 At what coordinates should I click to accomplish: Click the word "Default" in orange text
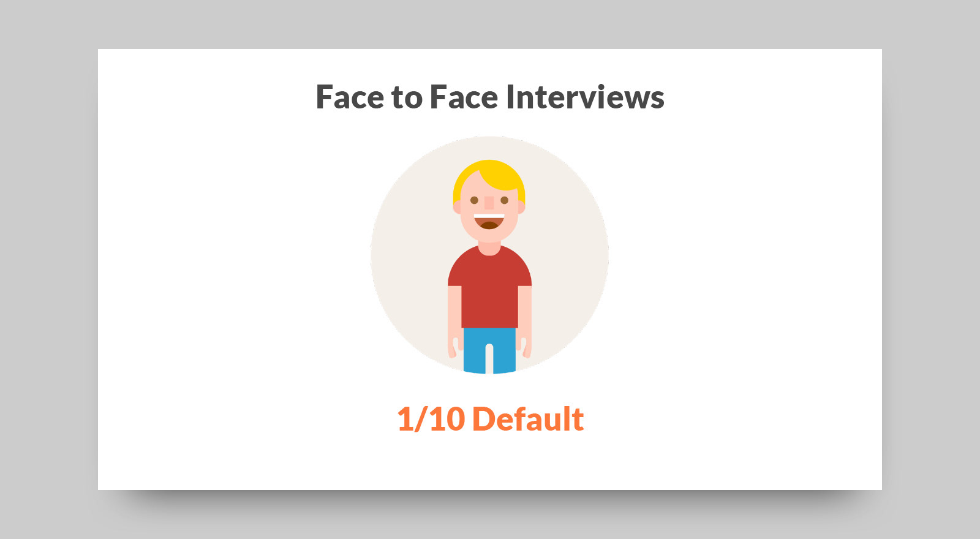point(528,420)
